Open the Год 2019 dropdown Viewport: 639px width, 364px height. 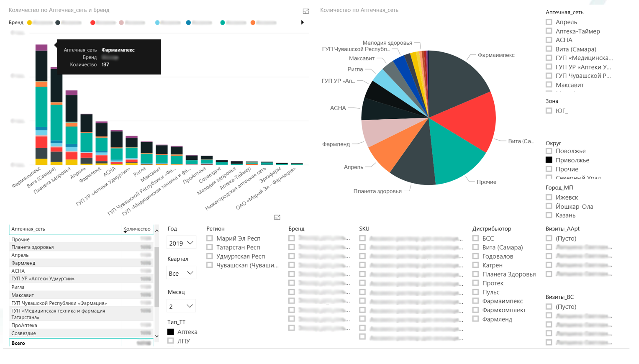(x=181, y=243)
